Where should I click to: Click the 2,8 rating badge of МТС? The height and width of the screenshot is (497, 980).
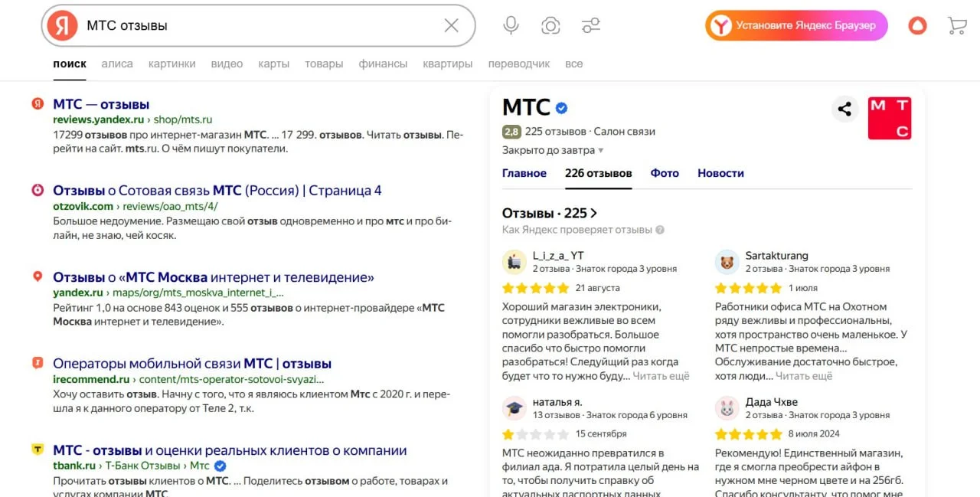[513, 131]
